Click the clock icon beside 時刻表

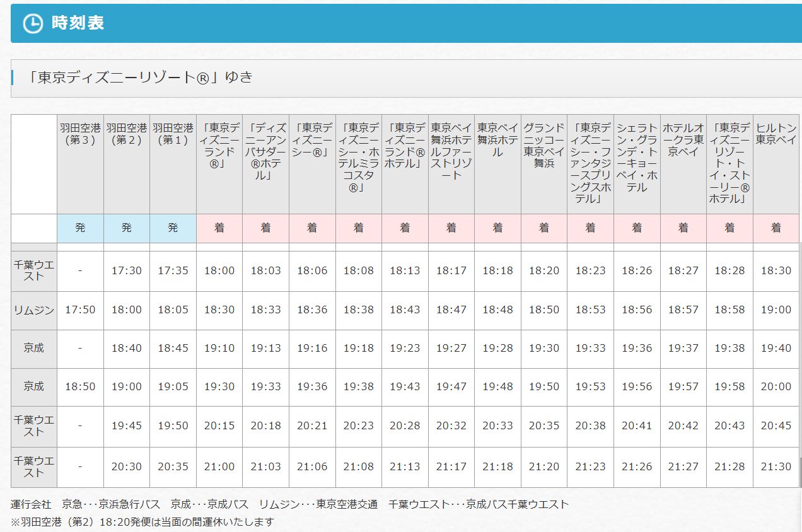click(x=33, y=23)
